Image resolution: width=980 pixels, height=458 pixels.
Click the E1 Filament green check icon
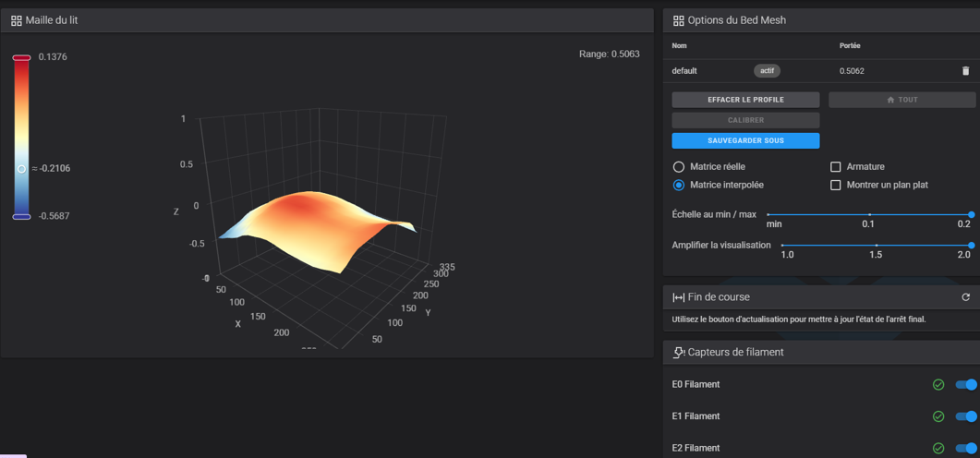[938, 416]
